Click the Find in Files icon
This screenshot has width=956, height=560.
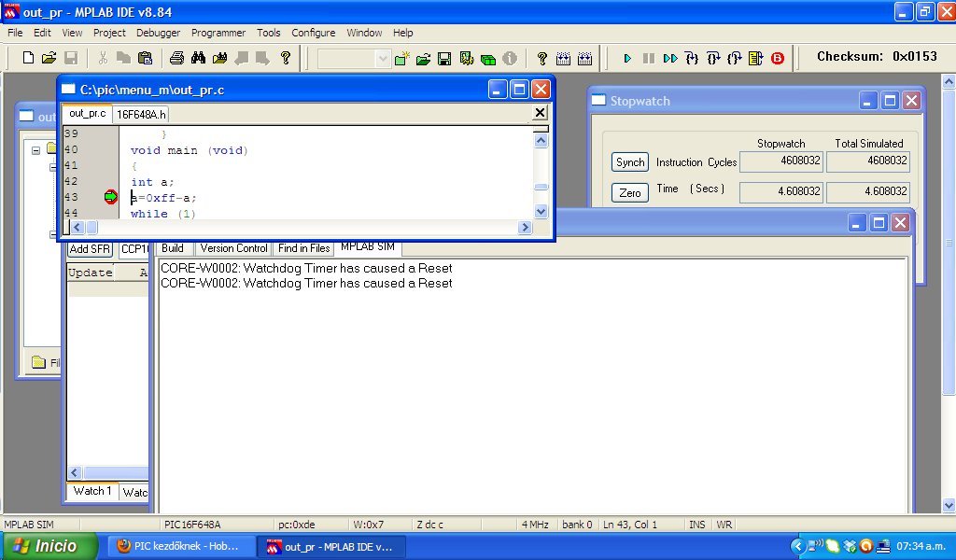tap(219, 58)
